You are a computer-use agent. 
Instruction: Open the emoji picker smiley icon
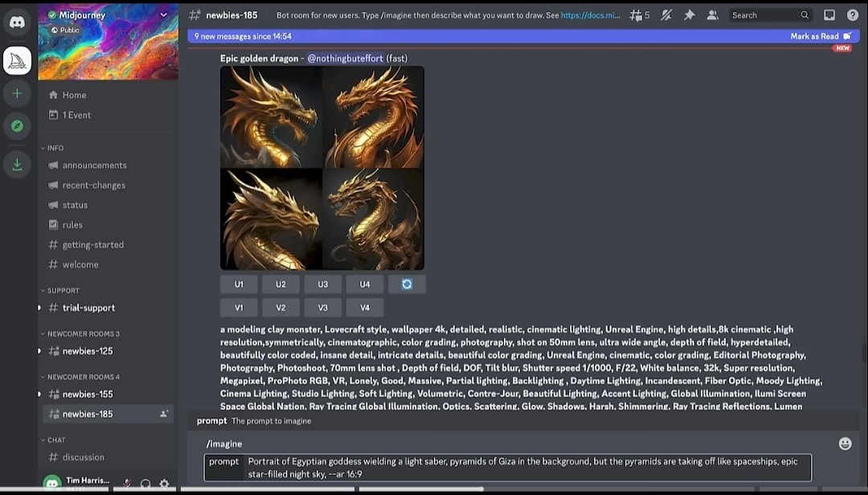coord(845,444)
